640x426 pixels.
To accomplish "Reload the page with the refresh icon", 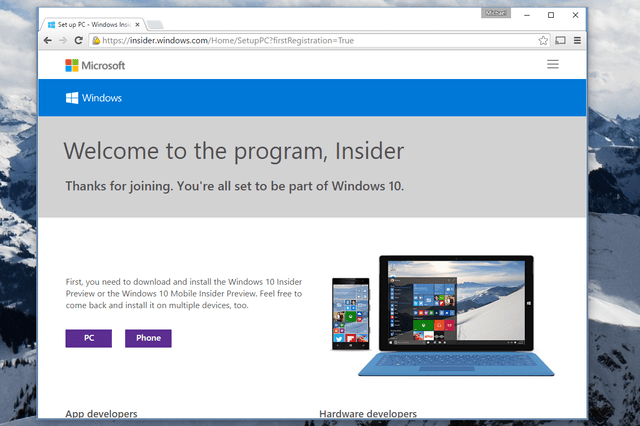I will (78, 40).
